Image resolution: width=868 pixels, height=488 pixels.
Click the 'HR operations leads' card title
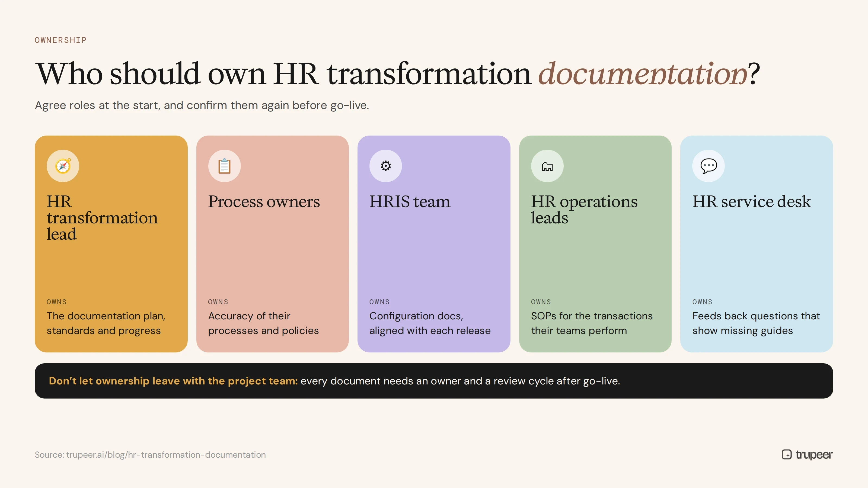coord(584,210)
